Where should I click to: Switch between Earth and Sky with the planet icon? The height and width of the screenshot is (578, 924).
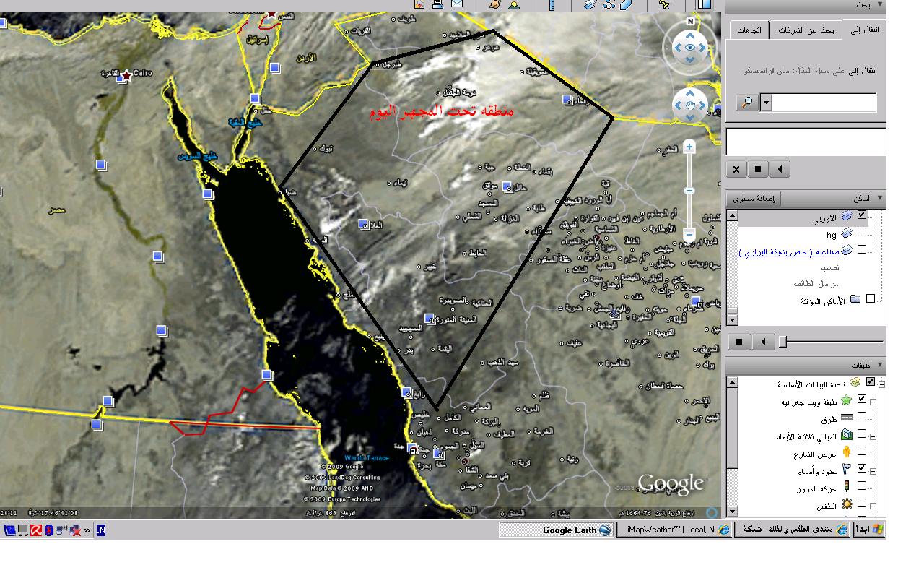point(495,4)
